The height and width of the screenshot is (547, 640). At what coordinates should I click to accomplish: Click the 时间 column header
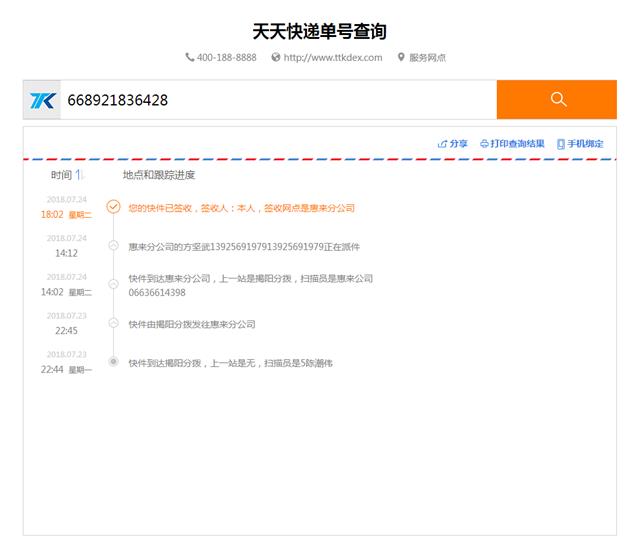[x=61, y=175]
